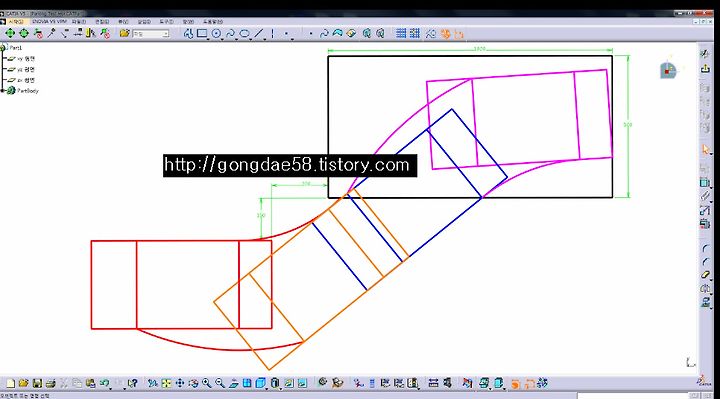The width and height of the screenshot is (720, 399).
Task: Open the Undo history dropdown arrow
Action: coord(111,388)
